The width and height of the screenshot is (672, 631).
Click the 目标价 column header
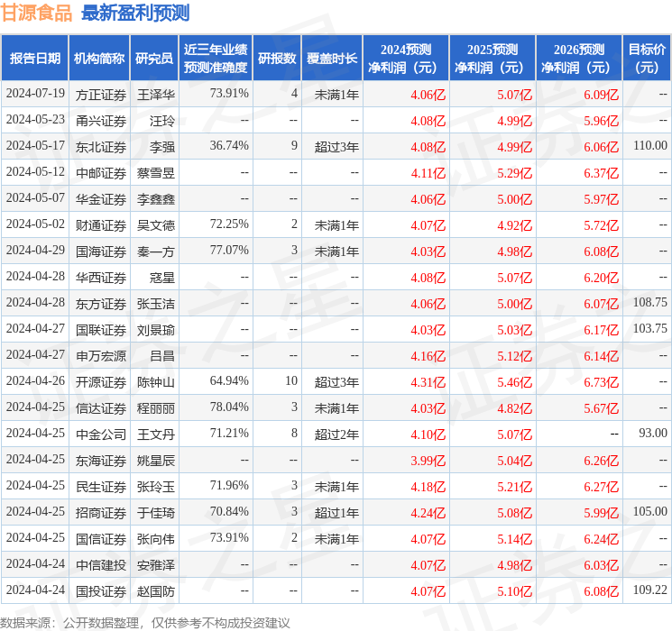pos(647,59)
